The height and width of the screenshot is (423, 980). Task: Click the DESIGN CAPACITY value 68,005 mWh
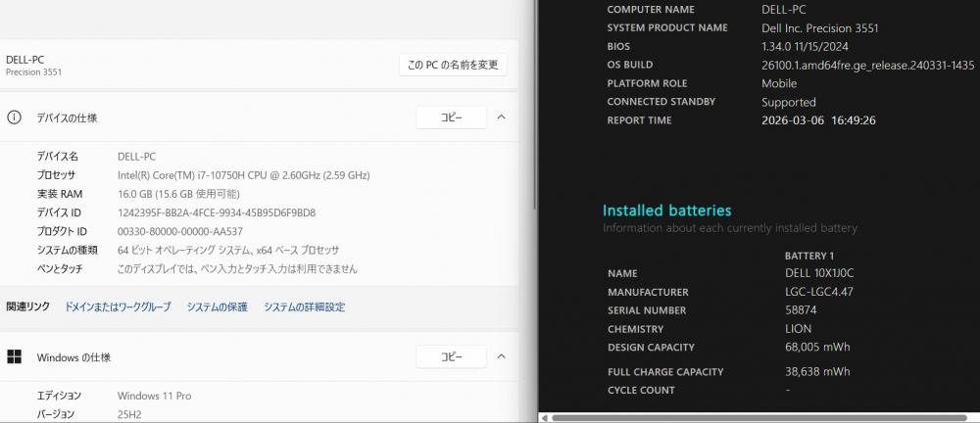click(817, 347)
